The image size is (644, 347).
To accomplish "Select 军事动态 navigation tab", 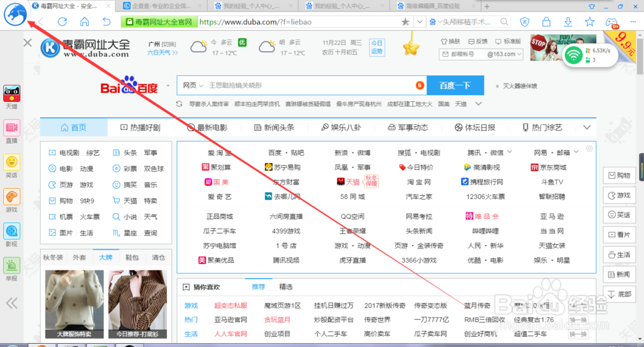I will tap(408, 127).
